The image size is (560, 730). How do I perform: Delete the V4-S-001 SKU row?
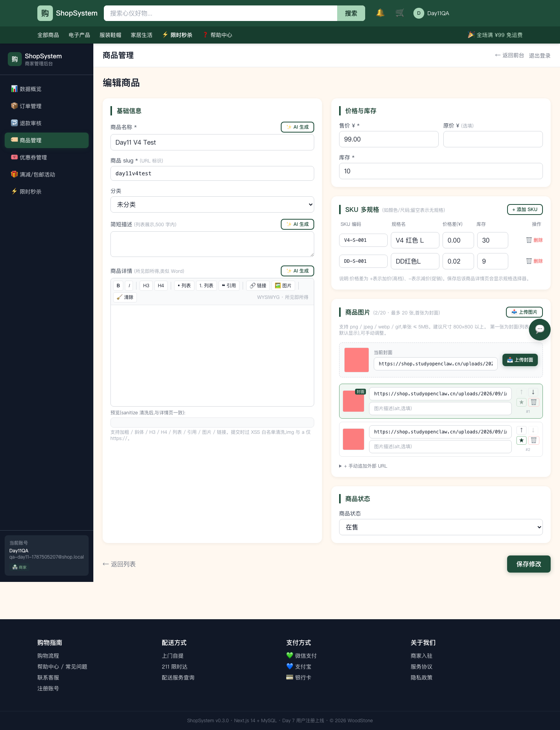534,240
